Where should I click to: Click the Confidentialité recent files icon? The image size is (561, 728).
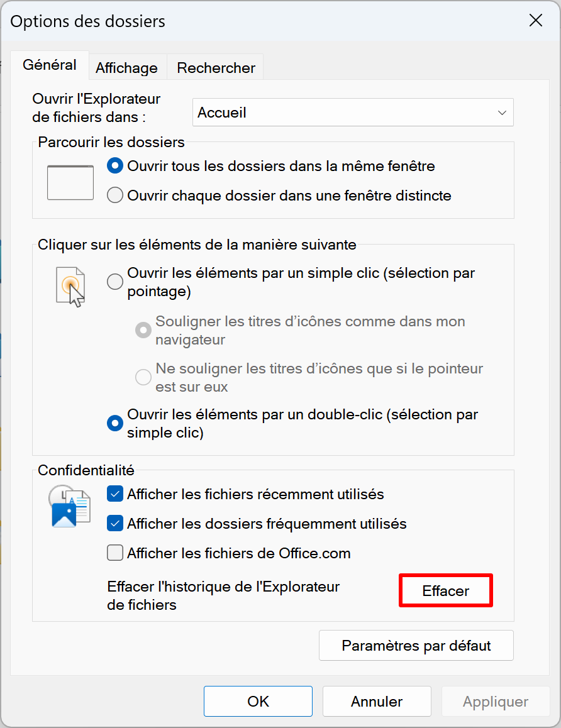[69, 507]
